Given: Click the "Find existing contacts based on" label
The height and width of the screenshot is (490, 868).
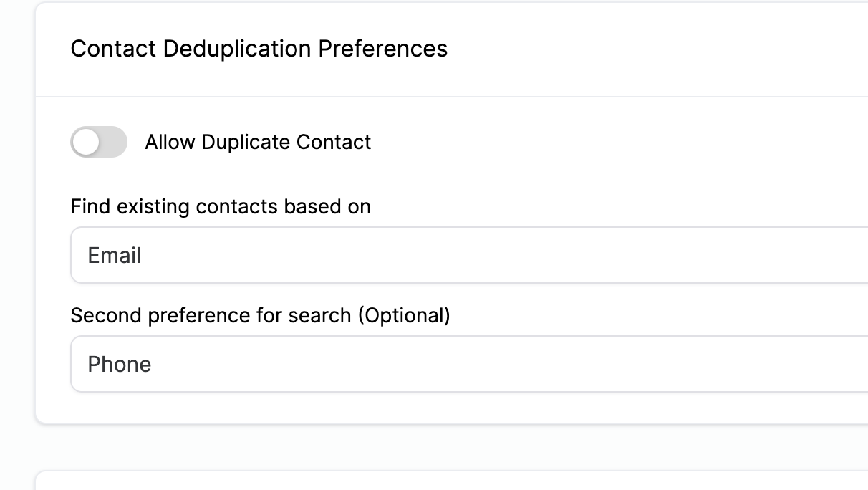Looking at the screenshot, I should click(x=221, y=207).
